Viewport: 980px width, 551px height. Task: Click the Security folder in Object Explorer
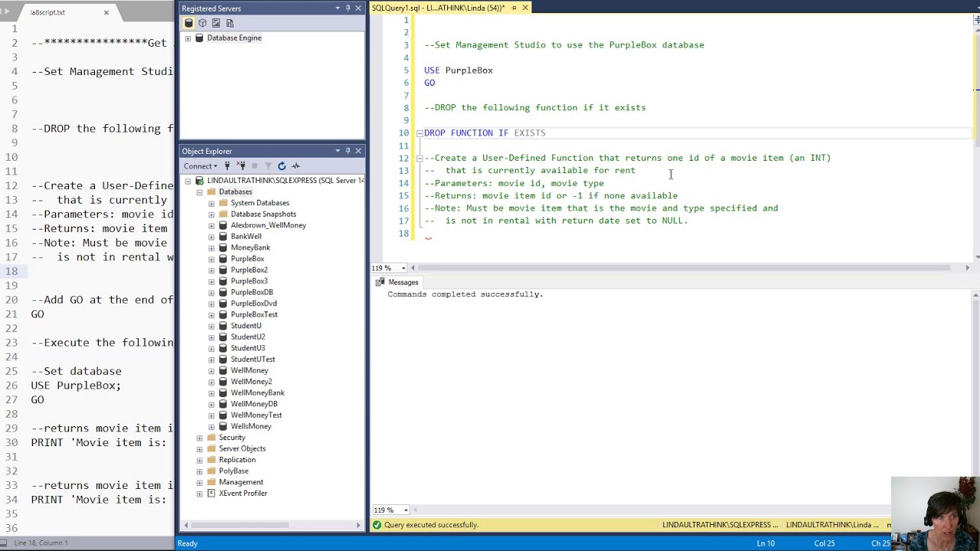(232, 438)
